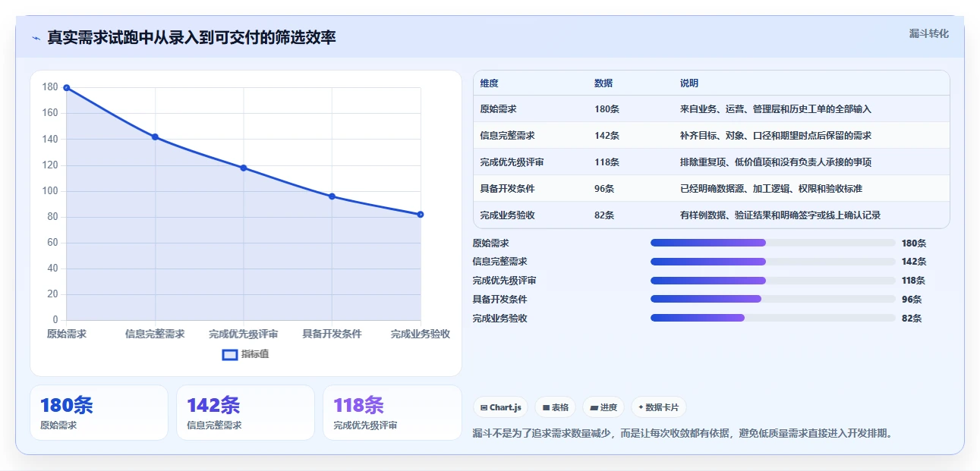Image resolution: width=980 pixels, height=471 pixels.
Task: Open the 180条 原始需求 stat card
Action: click(99, 413)
